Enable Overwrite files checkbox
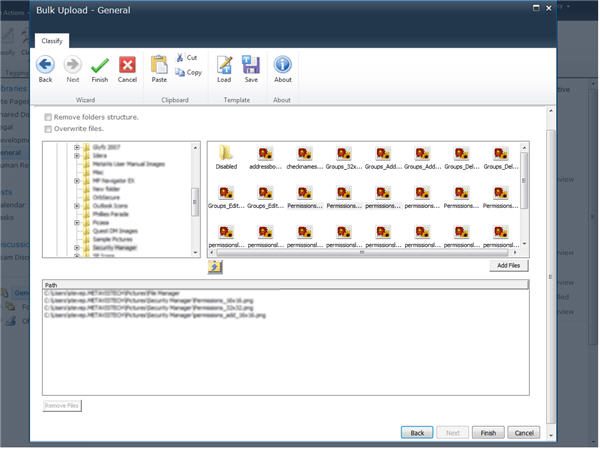The width and height of the screenshot is (600, 455). tap(48, 129)
